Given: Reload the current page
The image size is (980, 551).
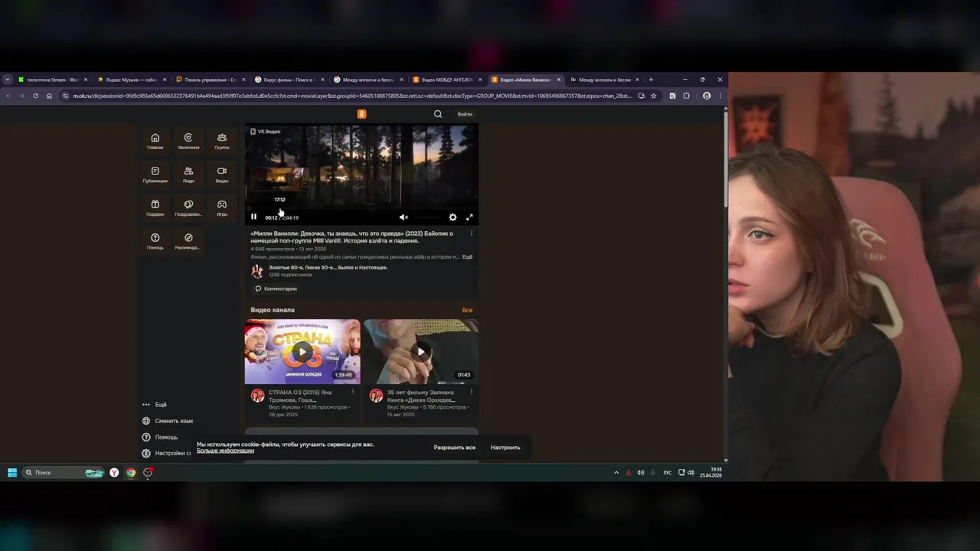Looking at the screenshot, I should click(35, 96).
